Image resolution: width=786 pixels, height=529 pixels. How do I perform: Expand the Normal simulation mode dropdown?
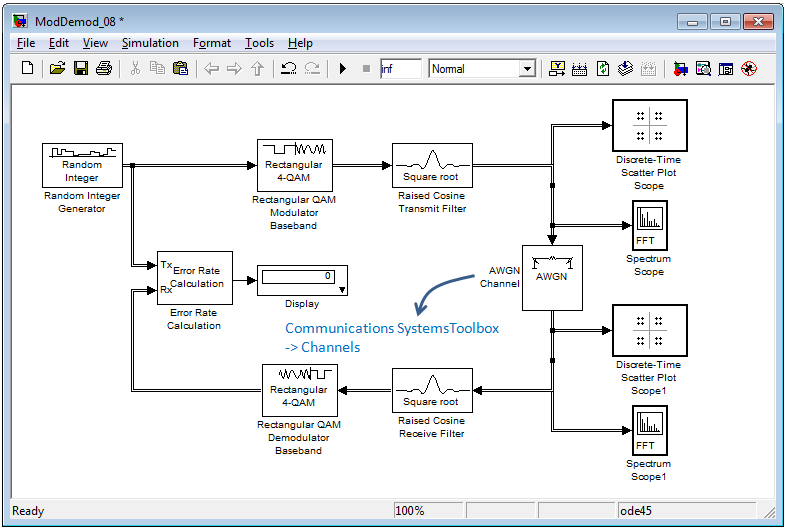click(x=527, y=69)
